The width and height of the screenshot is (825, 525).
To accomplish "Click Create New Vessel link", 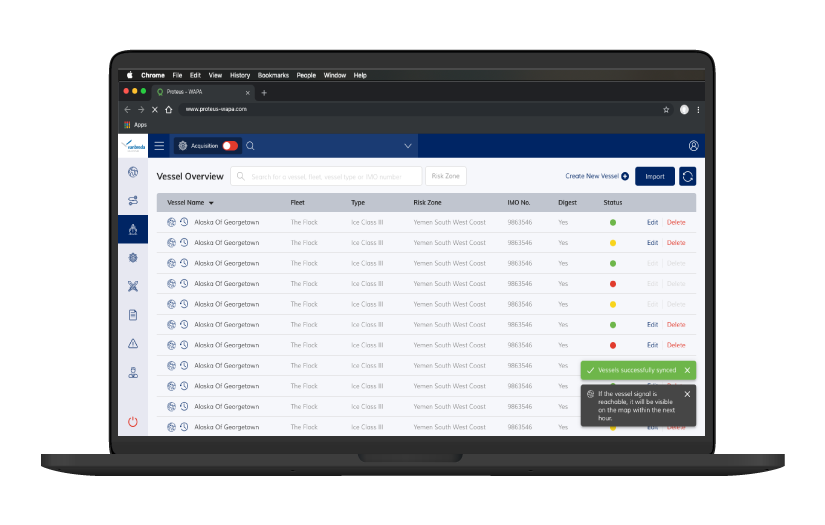I will (x=597, y=176).
